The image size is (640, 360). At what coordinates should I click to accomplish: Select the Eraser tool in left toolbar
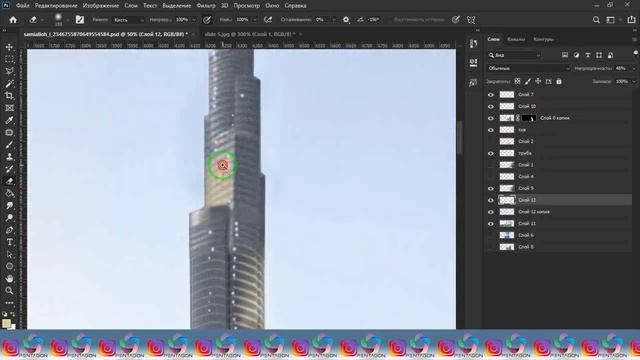[x=9, y=181]
